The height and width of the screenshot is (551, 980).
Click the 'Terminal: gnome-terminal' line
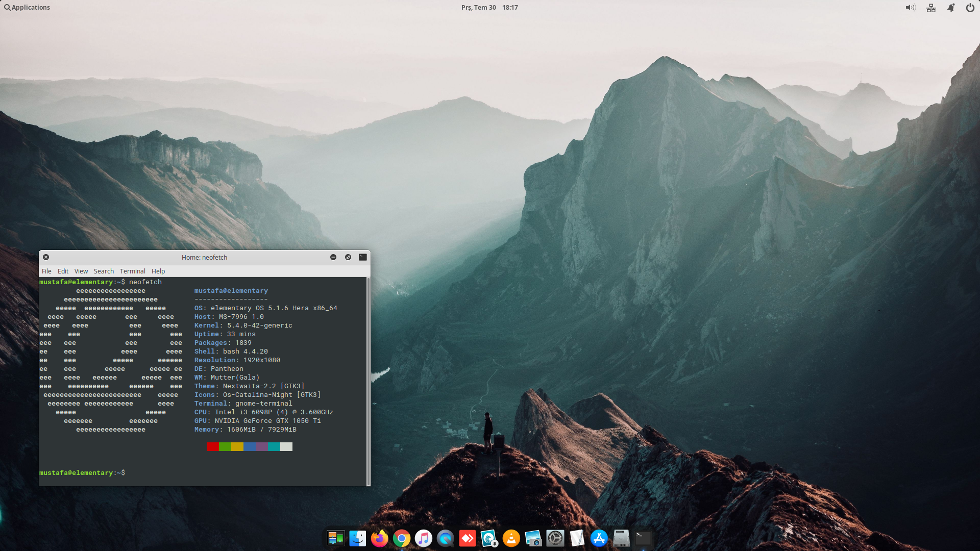pyautogui.click(x=243, y=404)
